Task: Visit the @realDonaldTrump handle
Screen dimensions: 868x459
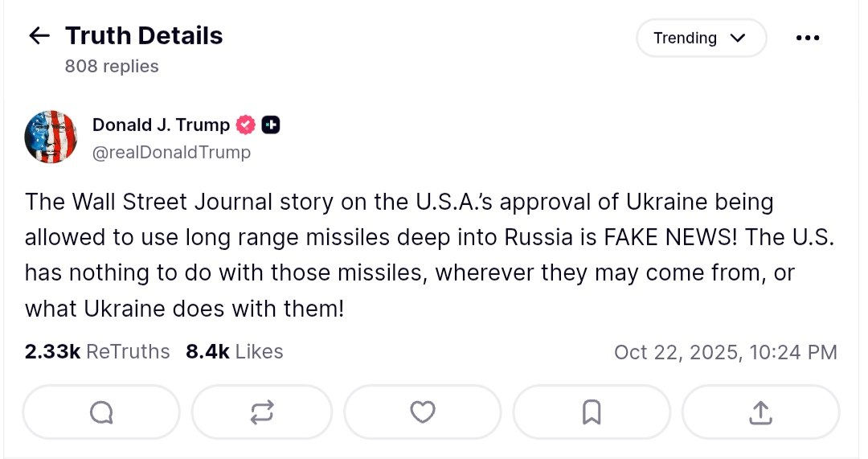Action: tap(171, 152)
